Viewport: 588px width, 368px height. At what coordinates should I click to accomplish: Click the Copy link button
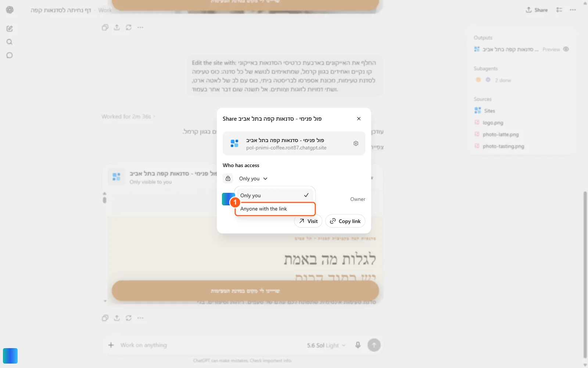[x=345, y=221]
